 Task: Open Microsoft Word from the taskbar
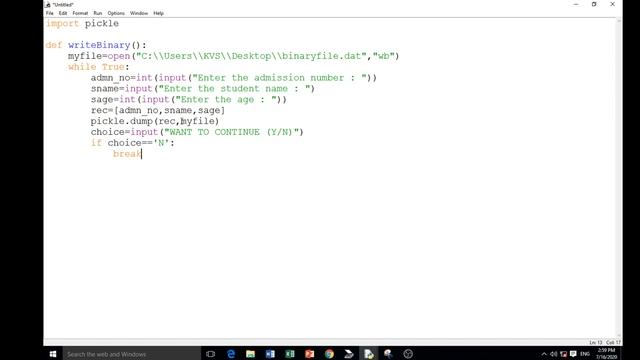[270, 354]
